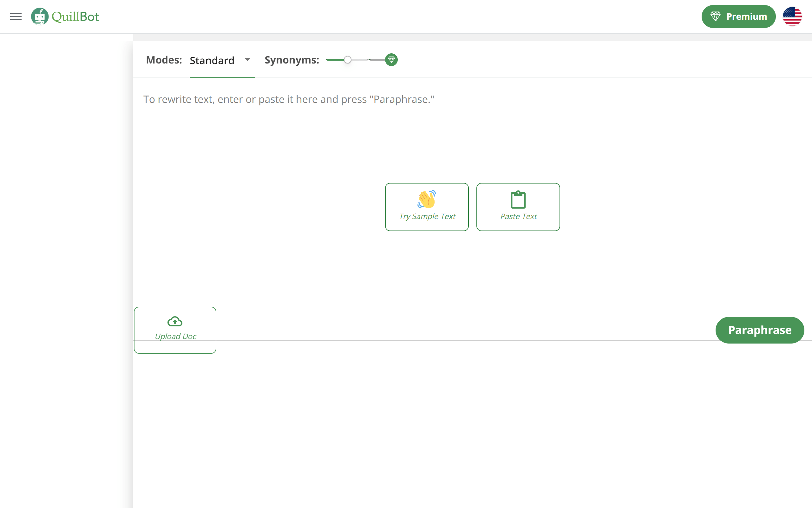Click the clipboard paste icon
Screen dimensions: 812x508
coord(518,200)
